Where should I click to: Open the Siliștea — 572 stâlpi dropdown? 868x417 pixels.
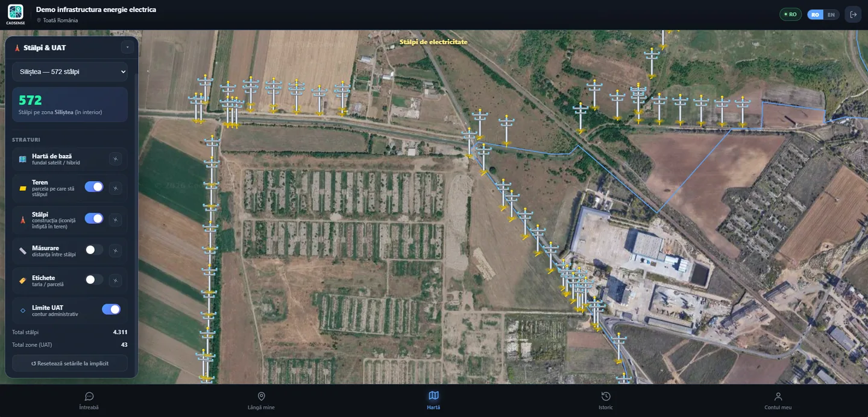click(x=70, y=72)
